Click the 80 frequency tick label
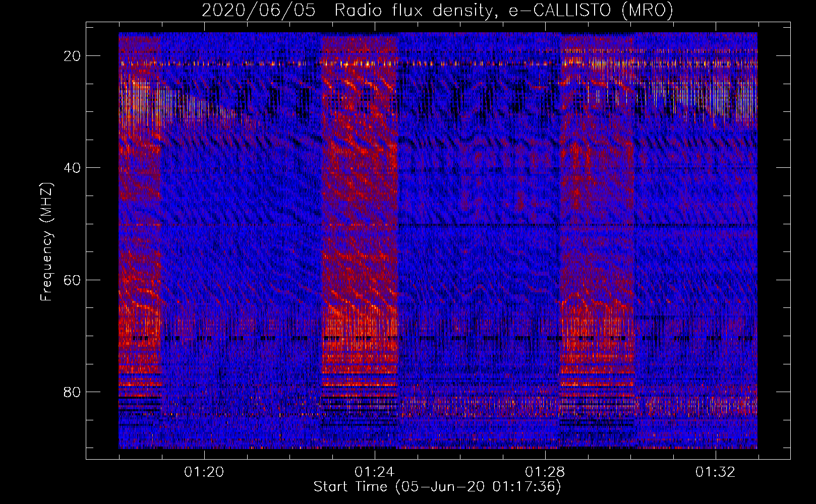This screenshot has width=816, height=504. click(x=73, y=392)
